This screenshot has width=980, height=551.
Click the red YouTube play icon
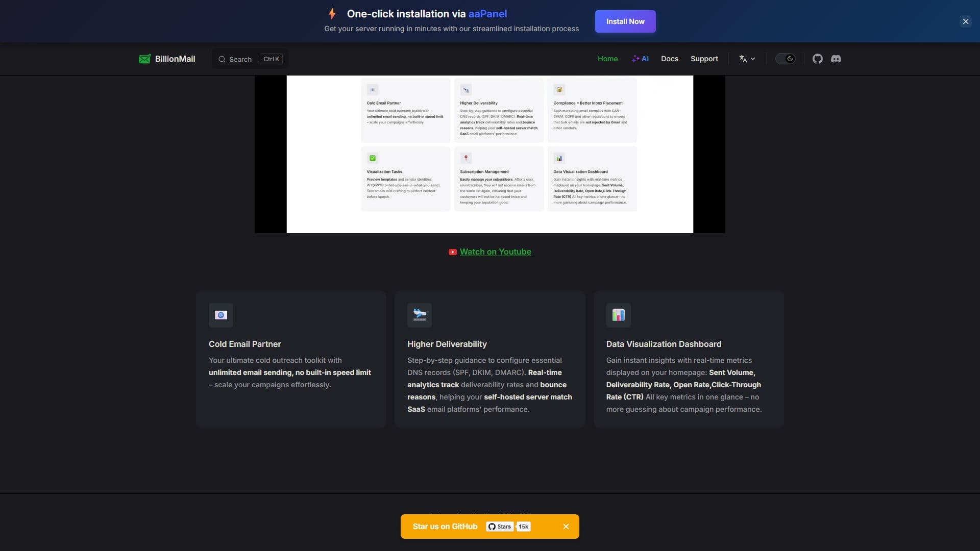pyautogui.click(x=453, y=252)
